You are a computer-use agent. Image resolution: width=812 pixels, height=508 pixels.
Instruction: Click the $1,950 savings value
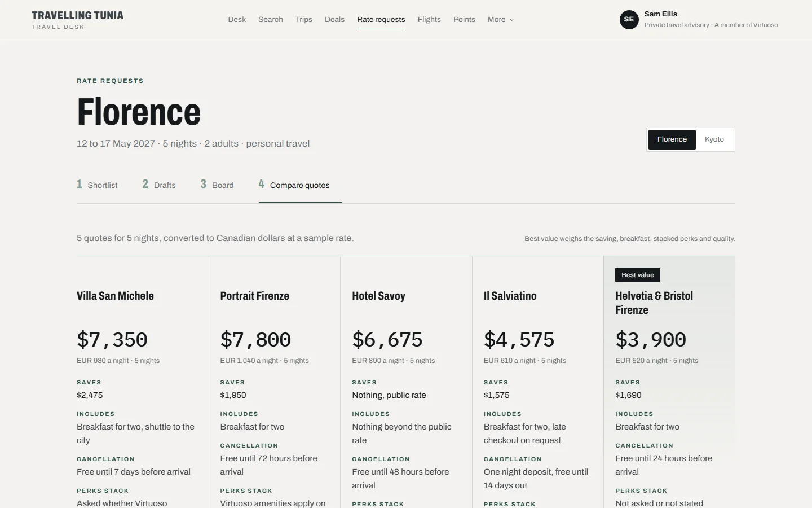[x=233, y=395]
